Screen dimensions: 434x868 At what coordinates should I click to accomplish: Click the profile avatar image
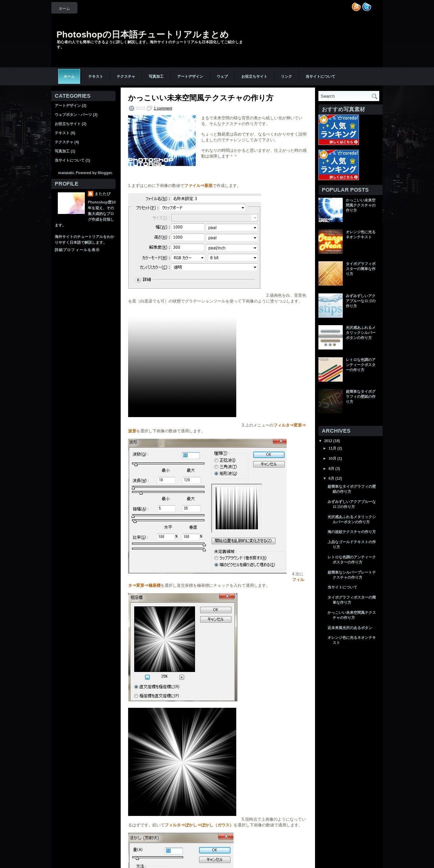tap(71, 203)
